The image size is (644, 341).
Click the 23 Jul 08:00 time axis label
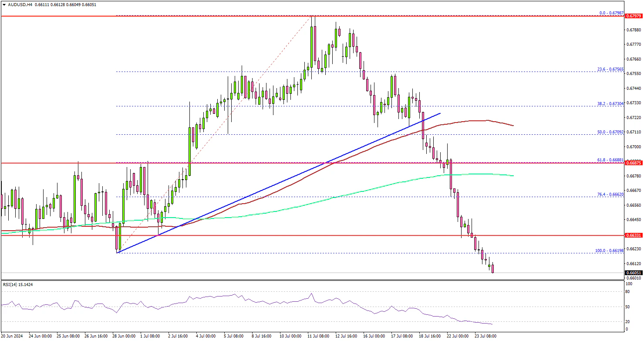point(485,336)
